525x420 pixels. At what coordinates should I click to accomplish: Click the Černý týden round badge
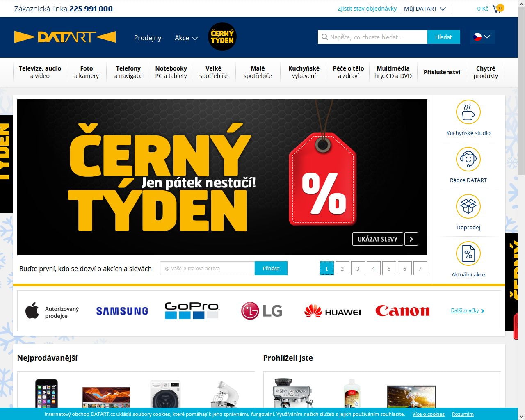coord(222,37)
